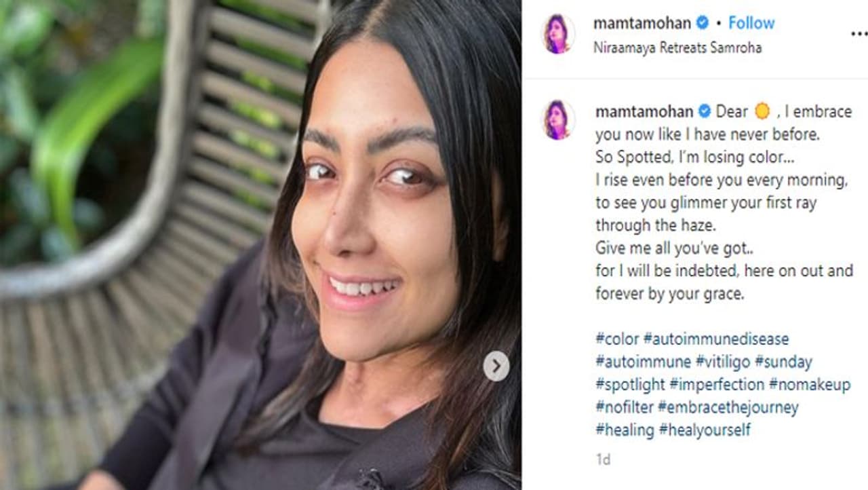Open the mamtamohan username in the header

pos(642,23)
